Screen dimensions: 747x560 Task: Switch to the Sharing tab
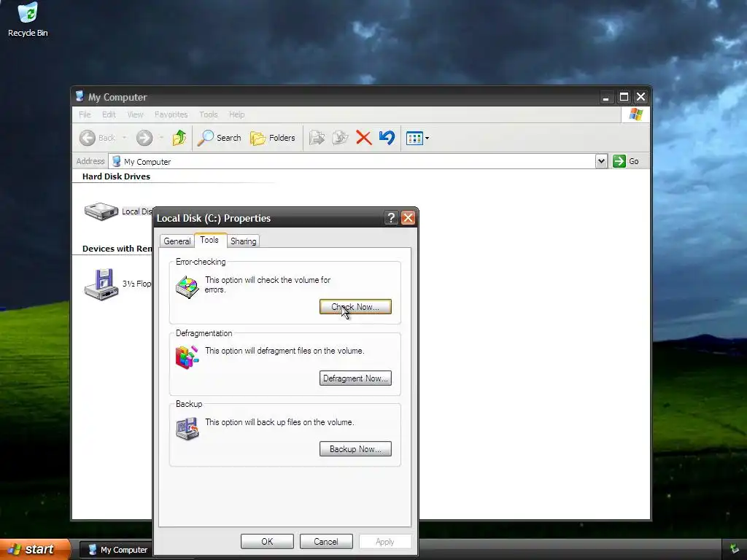pos(243,241)
